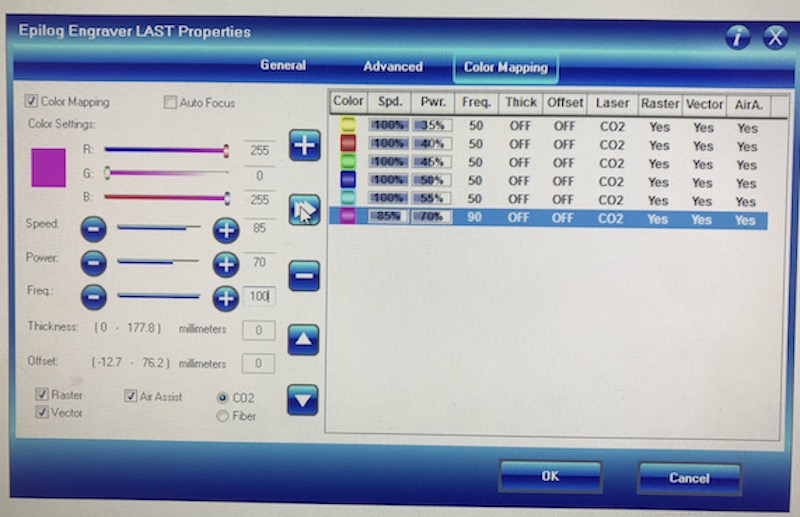Image resolution: width=800 pixels, height=517 pixels.
Task: Toggle the Vector checkbox
Action: point(42,412)
